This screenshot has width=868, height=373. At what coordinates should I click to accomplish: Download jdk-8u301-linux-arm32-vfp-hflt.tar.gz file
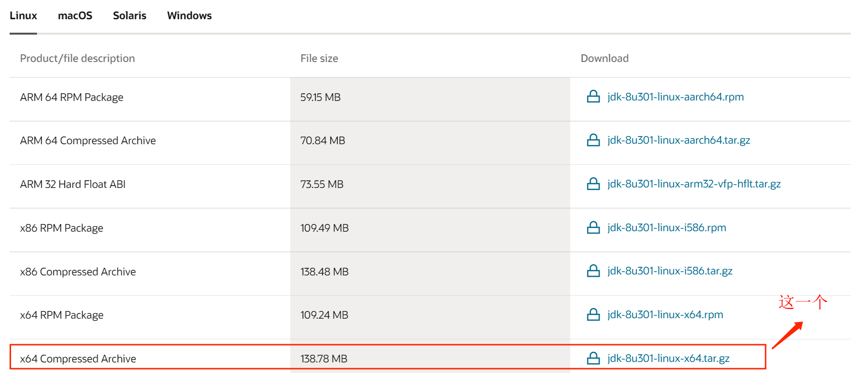tap(694, 184)
